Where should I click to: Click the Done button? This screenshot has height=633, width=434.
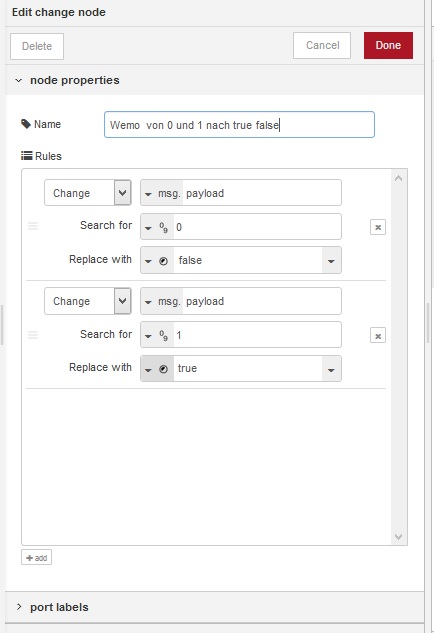[x=388, y=45]
